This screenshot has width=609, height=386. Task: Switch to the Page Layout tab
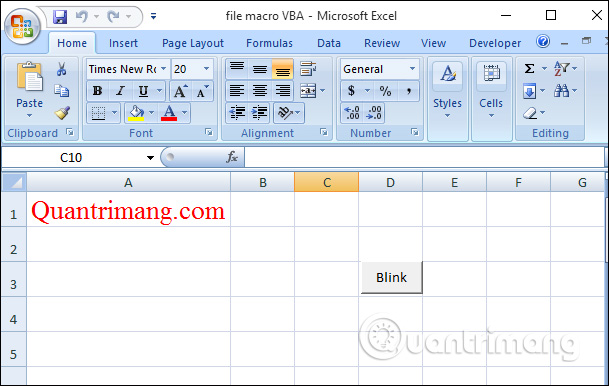pyautogui.click(x=193, y=43)
